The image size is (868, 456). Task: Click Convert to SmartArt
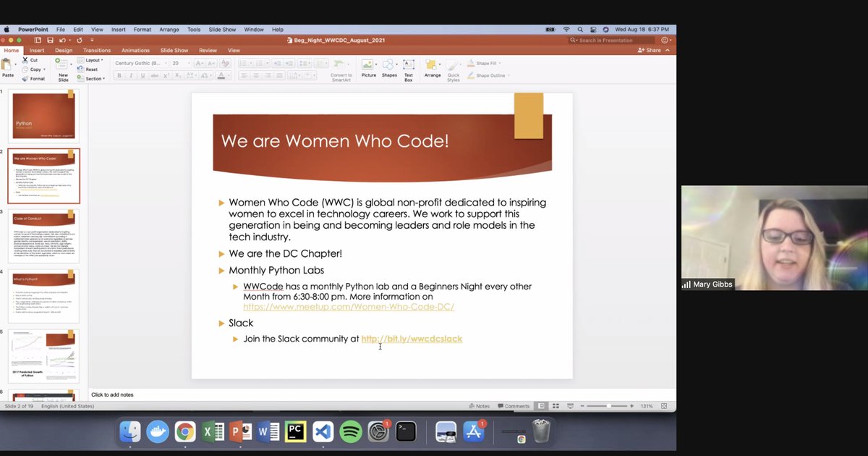pyautogui.click(x=341, y=71)
